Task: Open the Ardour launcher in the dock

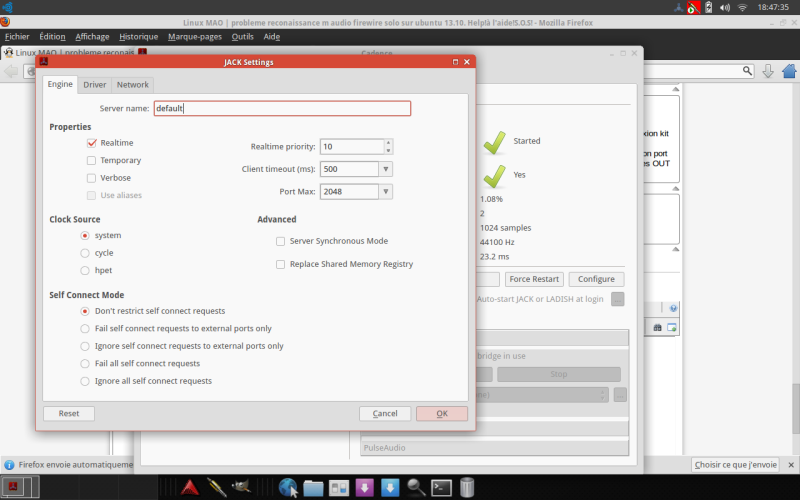Action: coord(190,487)
